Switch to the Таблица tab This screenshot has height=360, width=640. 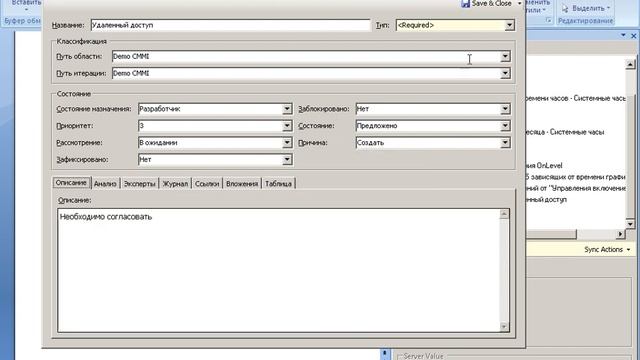pyautogui.click(x=278, y=184)
